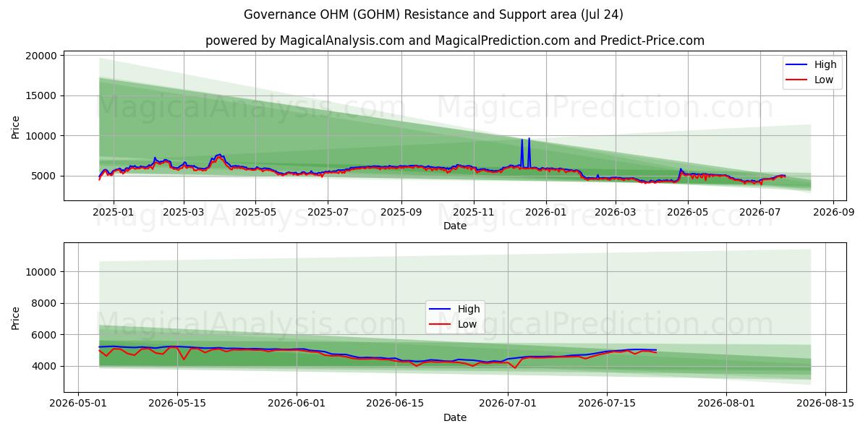Viewport: 868px width, 434px height.
Task: Click the '2026-06-01' x-axis label
Action: (x=297, y=404)
